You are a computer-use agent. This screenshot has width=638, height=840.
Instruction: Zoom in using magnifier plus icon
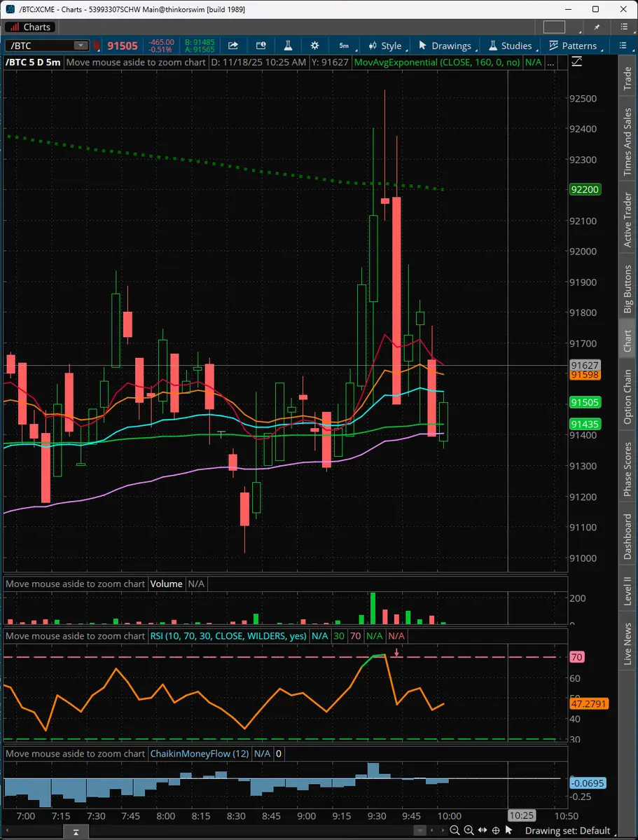(469, 830)
